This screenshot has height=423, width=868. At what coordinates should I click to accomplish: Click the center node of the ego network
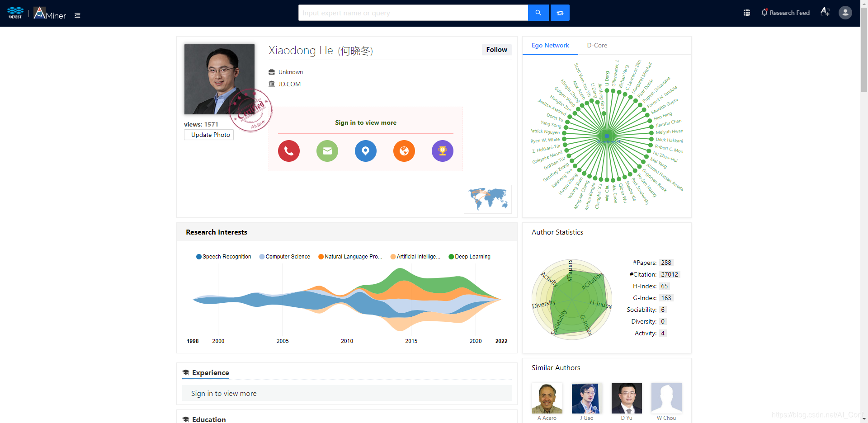point(607,136)
